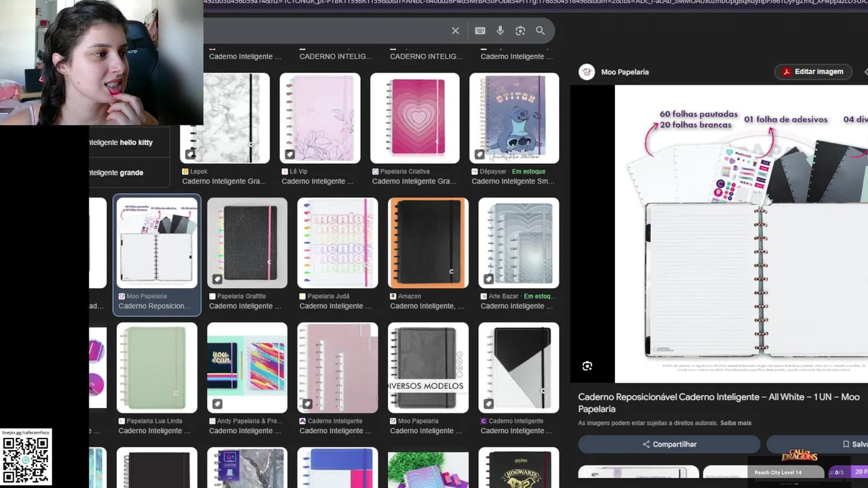This screenshot has width=868, height=488.
Task: Open the Papelaria Judá colorful planner thumbnail
Action: (x=337, y=243)
